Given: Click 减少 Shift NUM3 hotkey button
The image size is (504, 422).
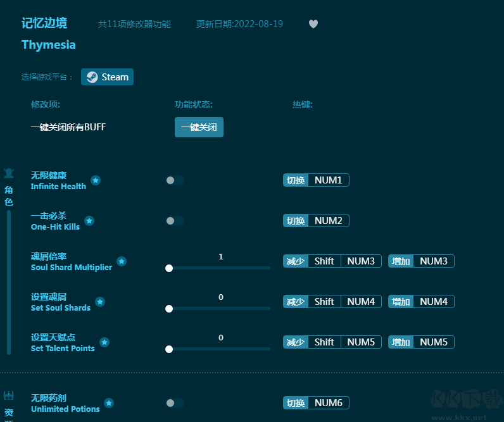Looking at the screenshot, I should point(332,261).
